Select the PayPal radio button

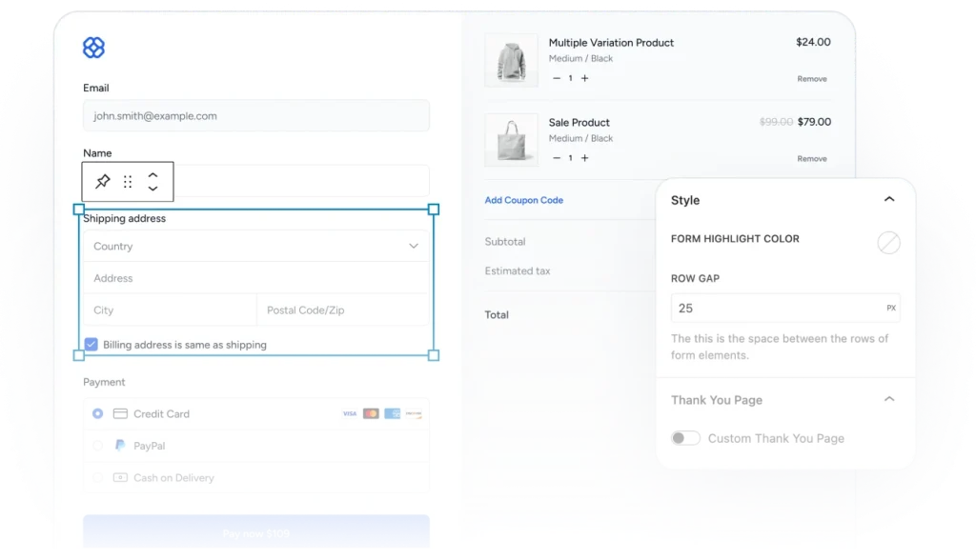click(x=98, y=446)
